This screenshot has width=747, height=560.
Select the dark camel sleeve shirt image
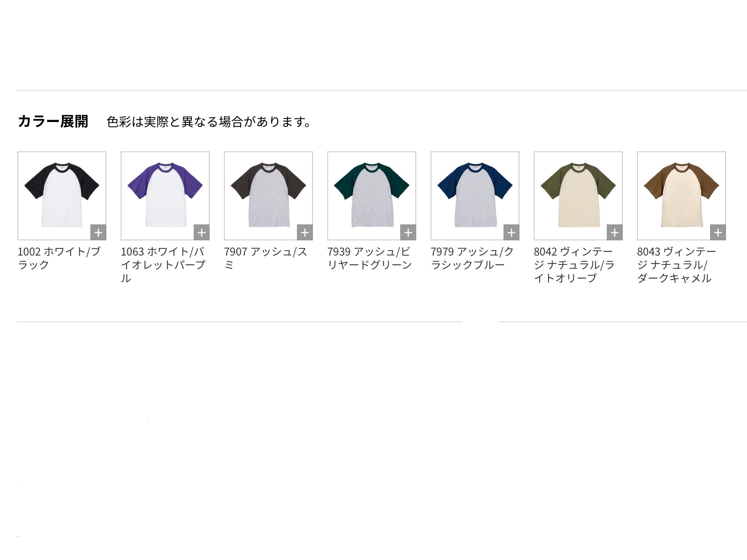(682, 196)
